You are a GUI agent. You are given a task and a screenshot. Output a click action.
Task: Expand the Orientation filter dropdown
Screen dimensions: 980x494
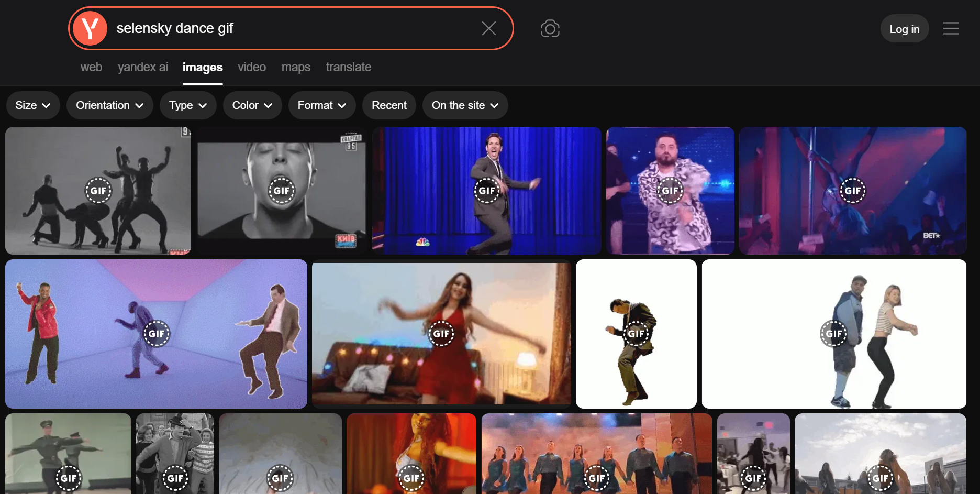pos(110,105)
